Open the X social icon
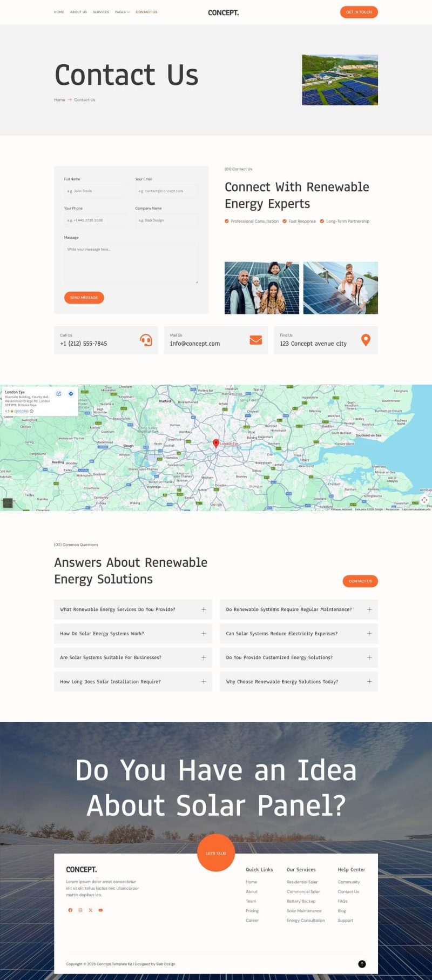The image size is (432, 980). click(91, 910)
